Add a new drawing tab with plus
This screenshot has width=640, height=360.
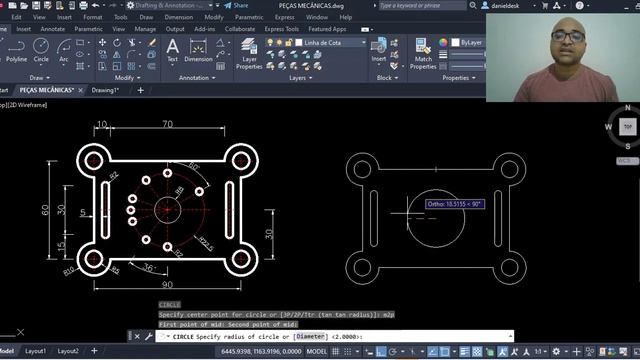tap(140, 90)
